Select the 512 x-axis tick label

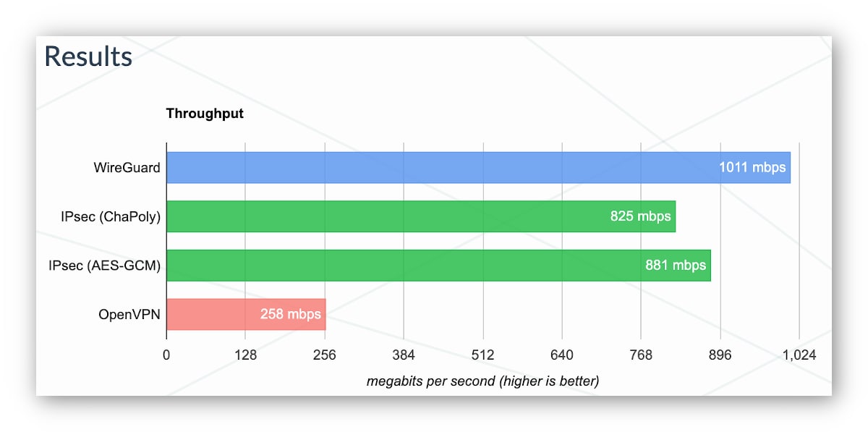(482, 355)
